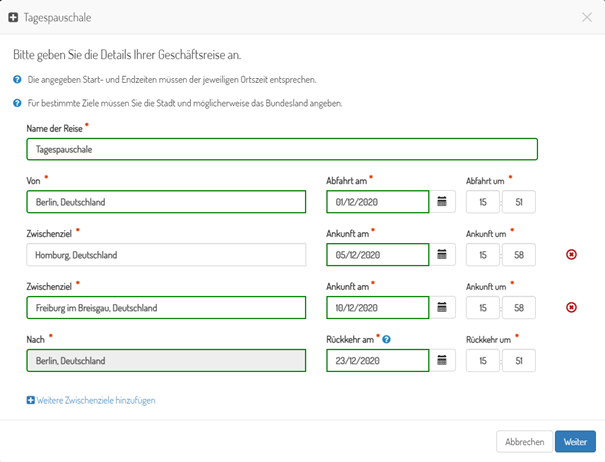Open calendar for Homburg arrival date
605x462 pixels.
coord(442,254)
